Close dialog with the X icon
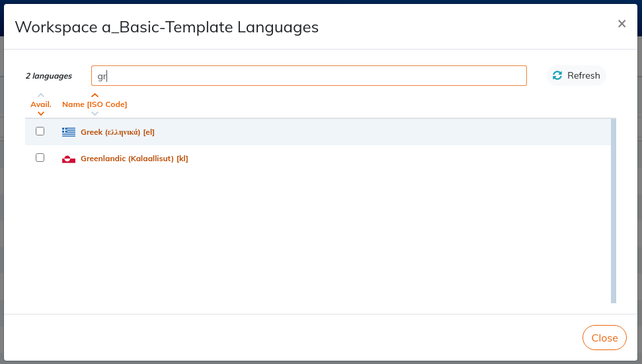Image resolution: width=642 pixels, height=364 pixels. click(x=622, y=24)
